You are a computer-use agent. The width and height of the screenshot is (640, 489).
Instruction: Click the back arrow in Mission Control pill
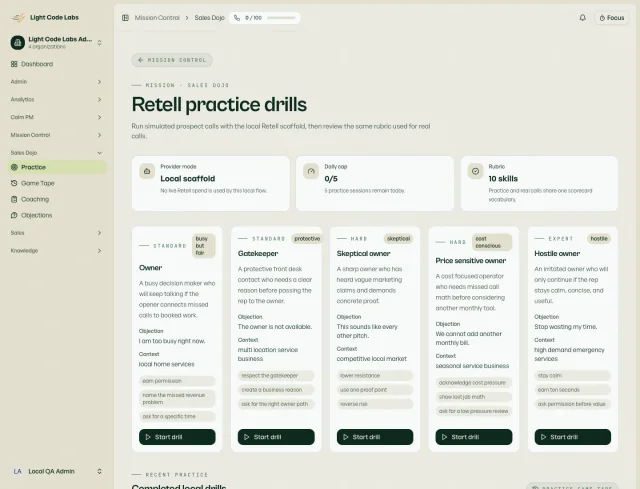(x=140, y=60)
